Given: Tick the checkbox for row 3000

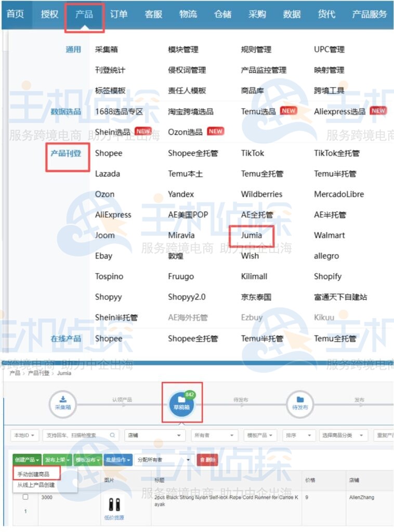Looking at the screenshot, I should (x=25, y=497).
